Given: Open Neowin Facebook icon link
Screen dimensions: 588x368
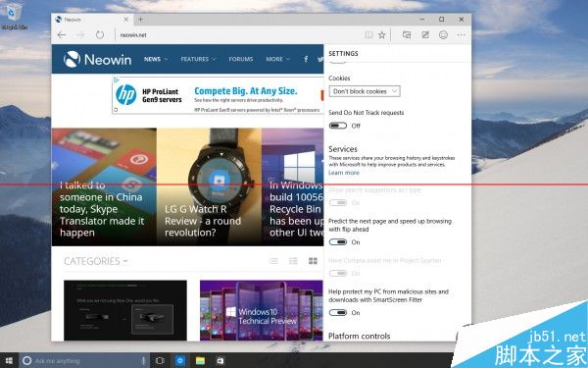Looking at the screenshot, I should pos(306,59).
